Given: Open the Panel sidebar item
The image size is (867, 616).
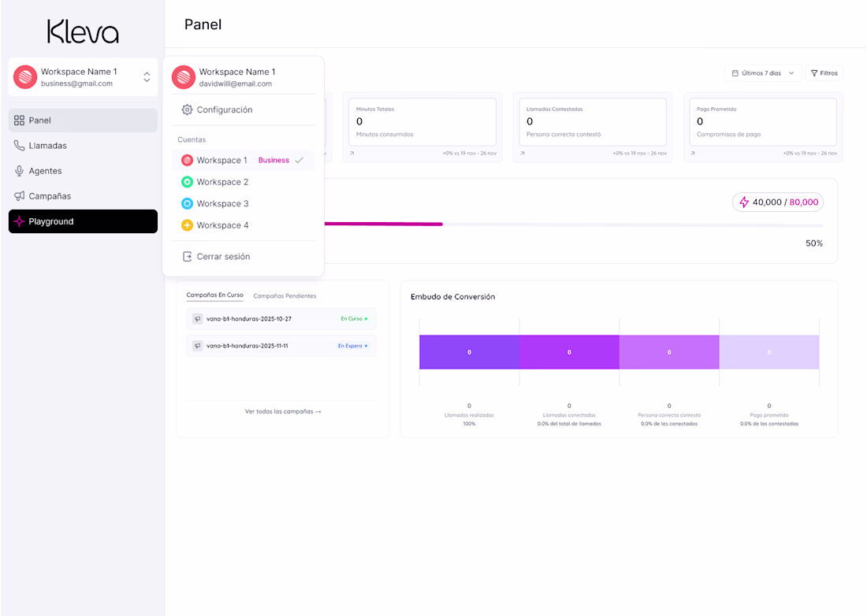Looking at the screenshot, I should coord(83,120).
